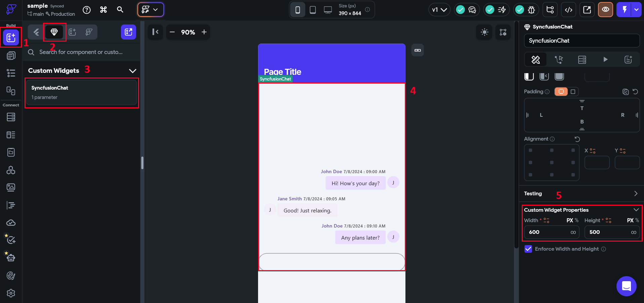This screenshot has height=303, width=644.
Task: Select the Custom Widgets diamond icon
Action: tap(54, 32)
